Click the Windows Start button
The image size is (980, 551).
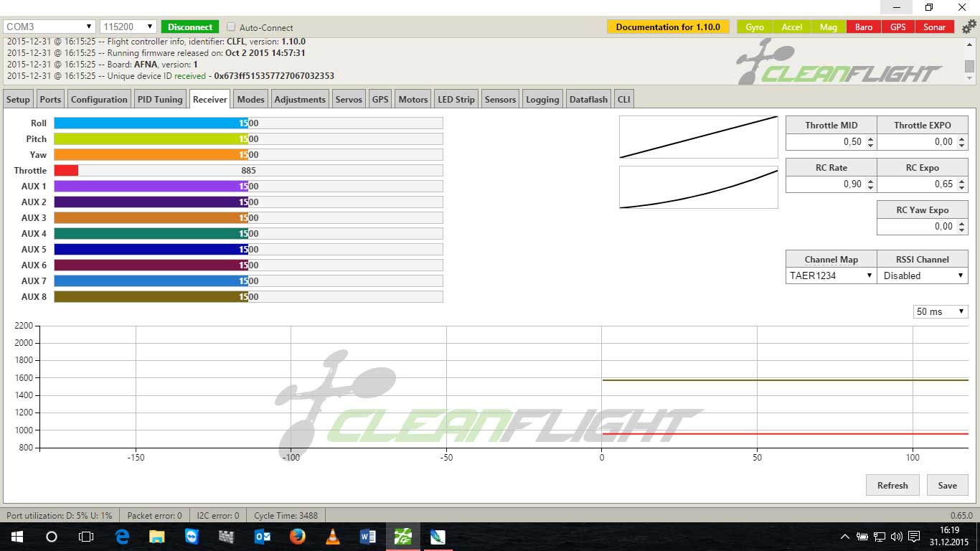point(17,537)
